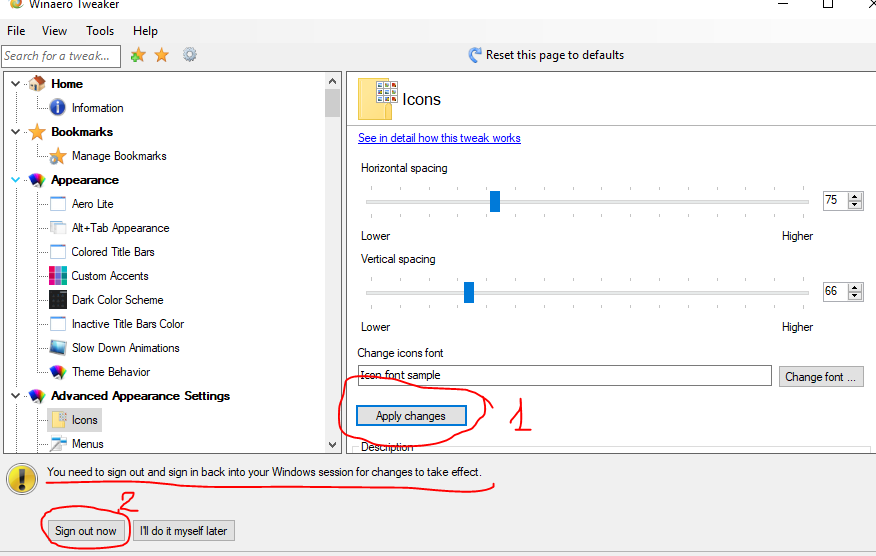Open the Custom Accents tweak
The height and width of the screenshot is (556, 876).
click(109, 276)
